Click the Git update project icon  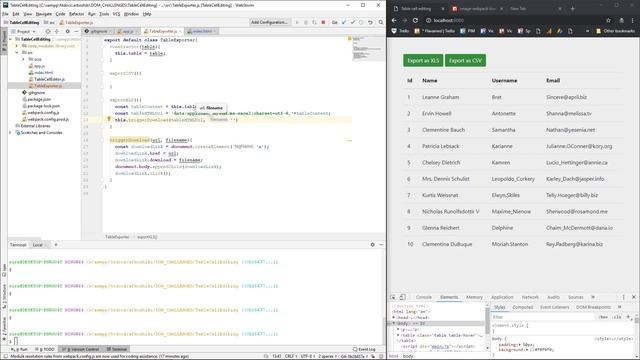[344, 22]
